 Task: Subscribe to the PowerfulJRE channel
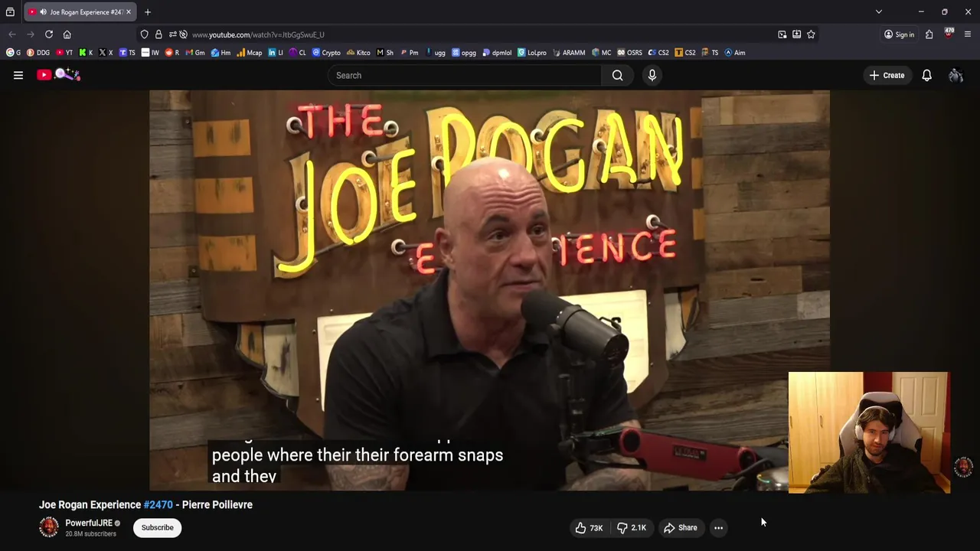(157, 527)
